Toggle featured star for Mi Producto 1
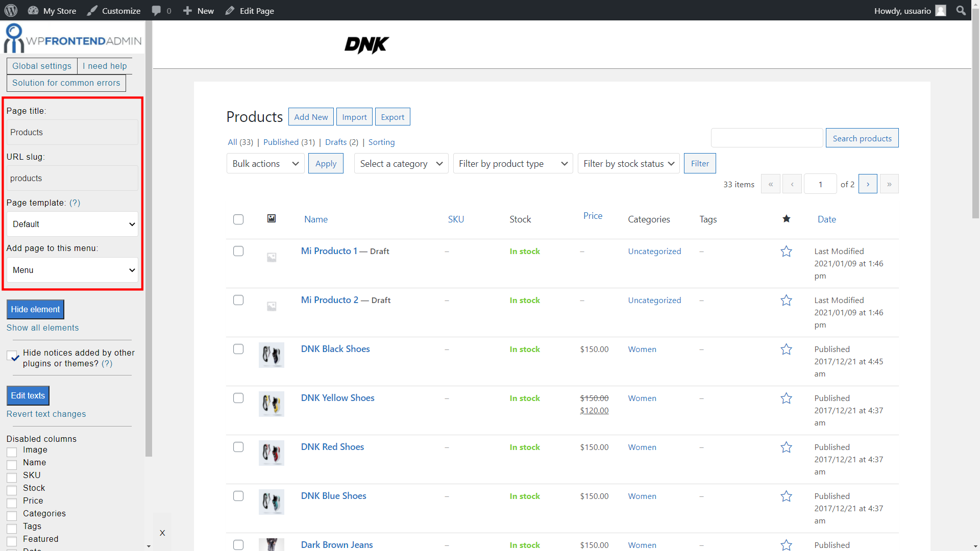The width and height of the screenshot is (980, 551). click(787, 251)
